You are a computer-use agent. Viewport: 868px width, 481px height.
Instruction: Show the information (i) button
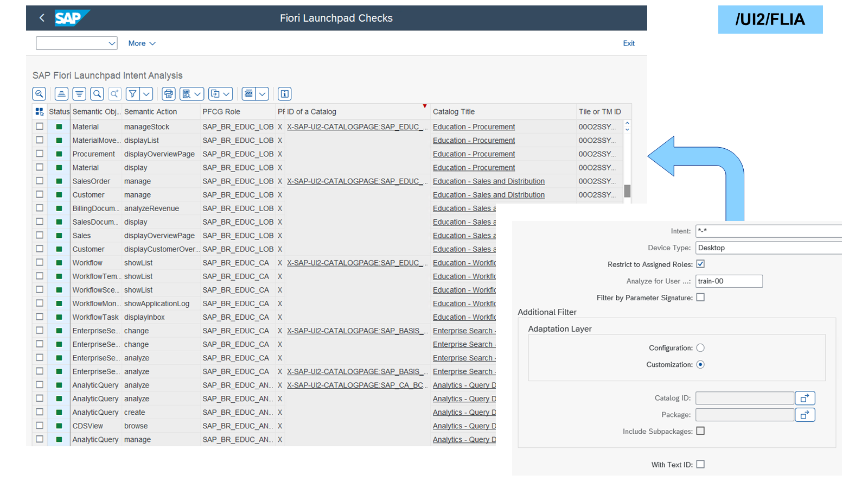click(x=285, y=94)
